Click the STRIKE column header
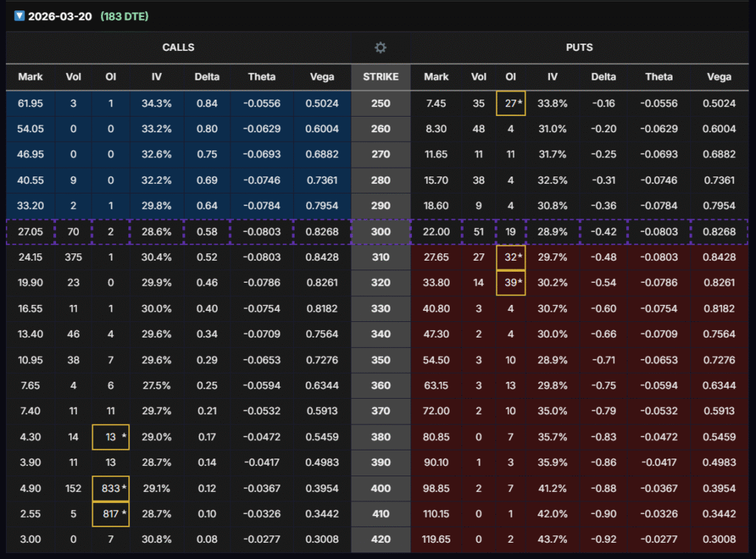The image size is (756, 559). coord(380,77)
